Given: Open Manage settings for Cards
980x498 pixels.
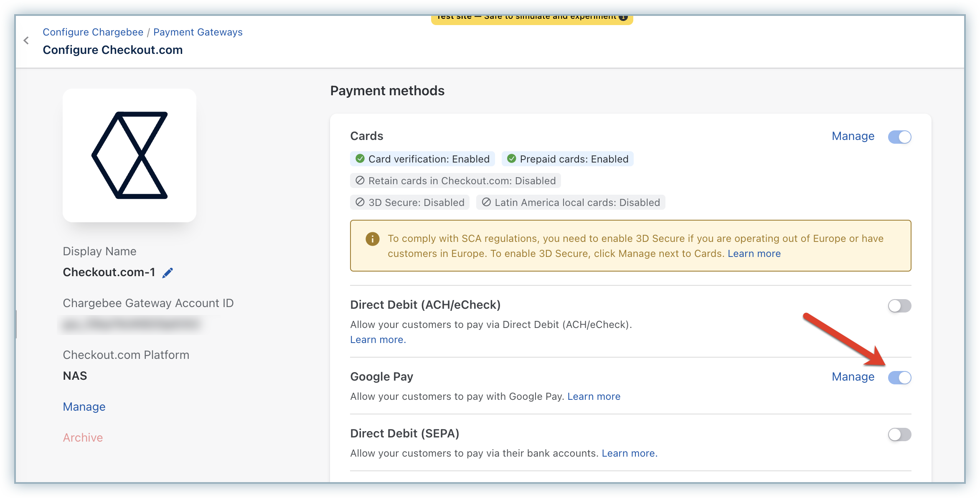Looking at the screenshot, I should (x=853, y=136).
